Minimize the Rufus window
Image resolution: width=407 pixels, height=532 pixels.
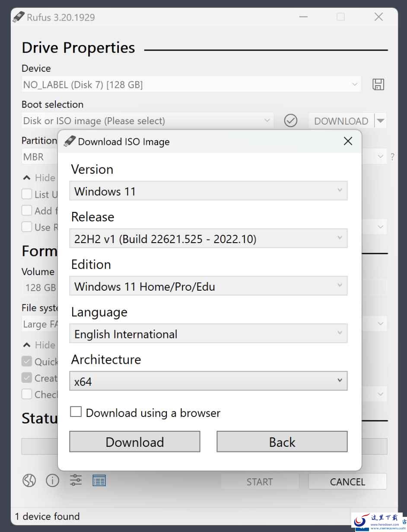tap(303, 17)
